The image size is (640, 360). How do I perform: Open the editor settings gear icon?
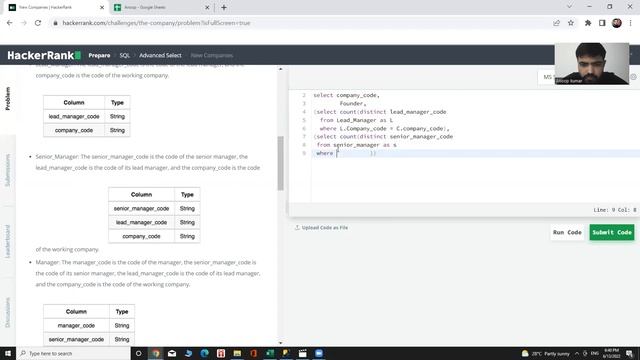[x=633, y=77]
